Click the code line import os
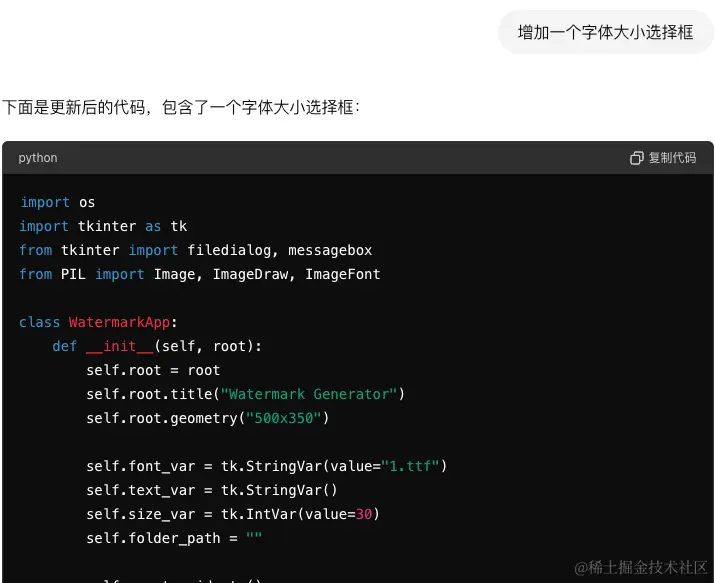 point(57,202)
